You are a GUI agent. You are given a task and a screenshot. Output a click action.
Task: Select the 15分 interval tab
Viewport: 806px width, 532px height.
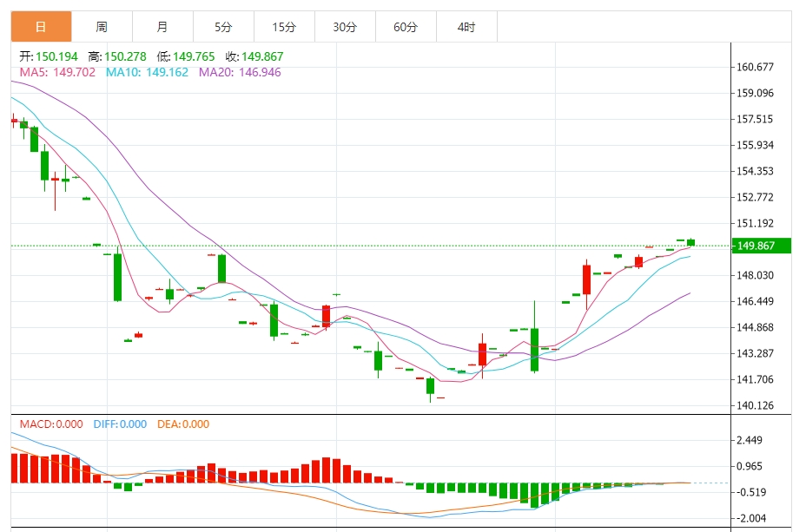[x=284, y=27]
